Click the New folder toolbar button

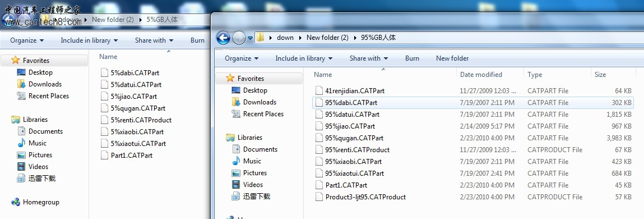tap(452, 58)
